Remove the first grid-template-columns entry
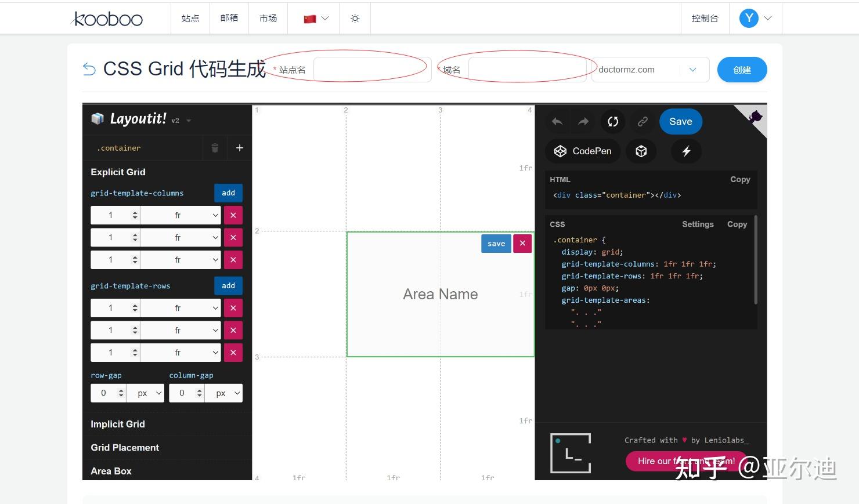This screenshot has width=859, height=504. click(x=233, y=215)
